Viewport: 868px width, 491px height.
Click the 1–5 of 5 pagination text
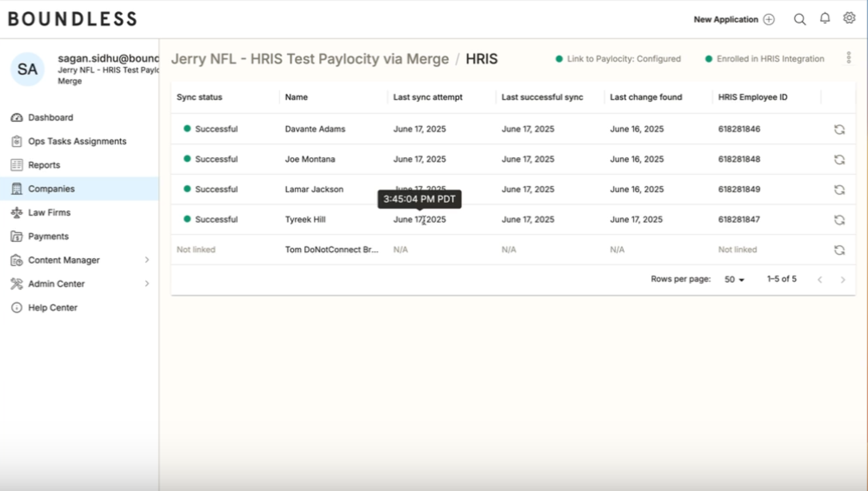click(782, 279)
